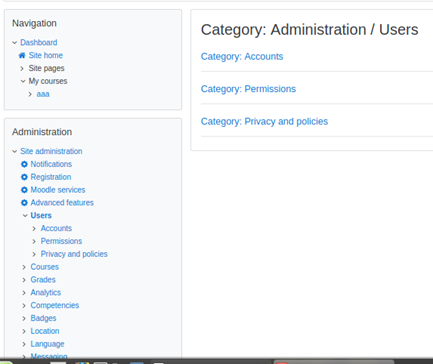Collapse the Users admin section
Screen dimensions: 433x364
(25, 216)
